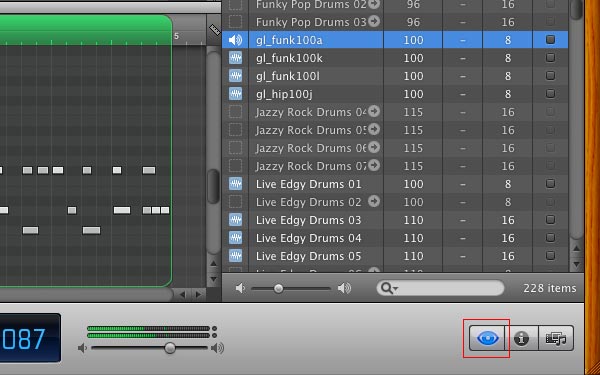Screen dimensions: 600x375
Task: Click the waveform icon for gl_hip100j
Action: [235, 94]
